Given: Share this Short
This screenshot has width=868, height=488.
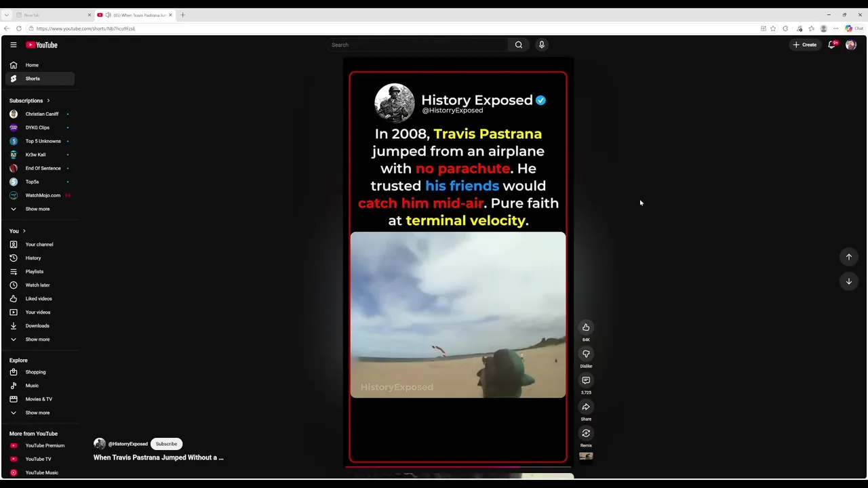Looking at the screenshot, I should pos(586,407).
